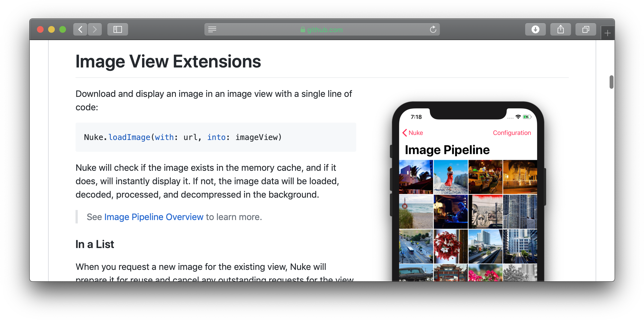Image resolution: width=644 pixels, height=320 pixels.
Task: Tap Configuration in the phone screenshot
Action: 512,133
